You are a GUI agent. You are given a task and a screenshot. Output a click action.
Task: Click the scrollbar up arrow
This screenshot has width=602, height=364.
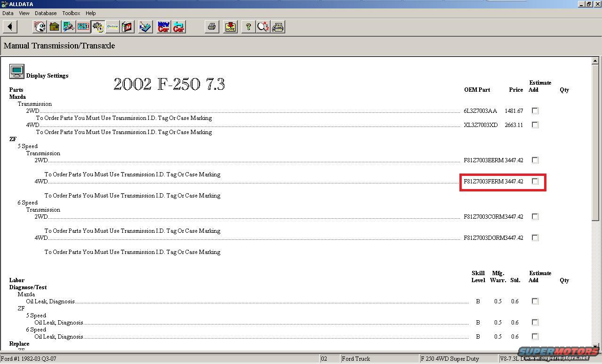595,61
